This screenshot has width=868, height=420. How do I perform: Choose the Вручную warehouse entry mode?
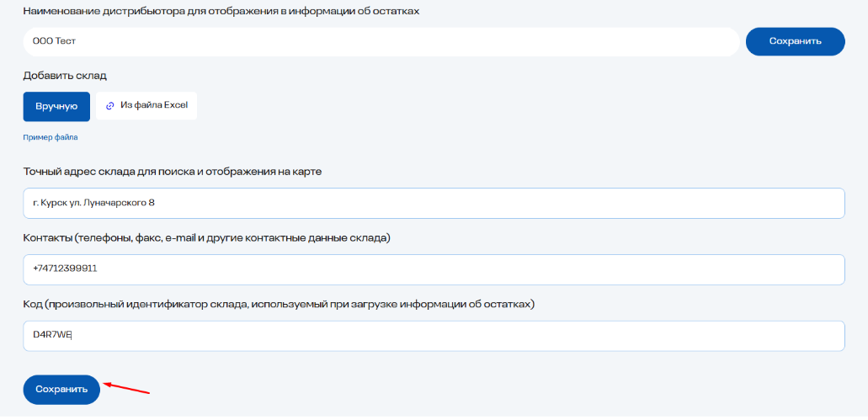56,106
